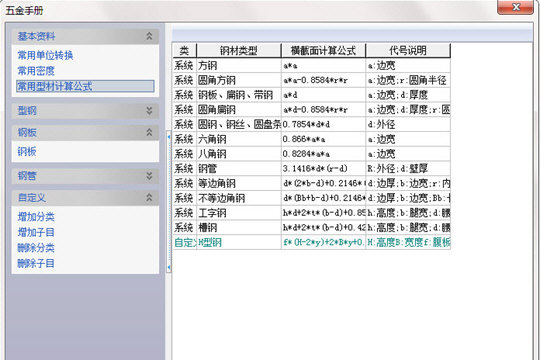Collapse the 基本资料 section chevron

pyautogui.click(x=149, y=36)
